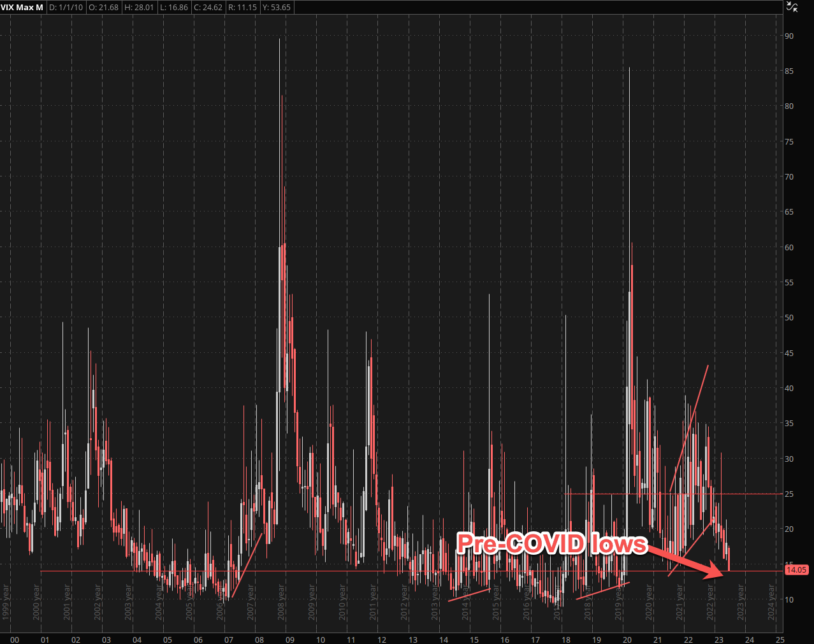Click the 55 label on price axis

point(789,282)
